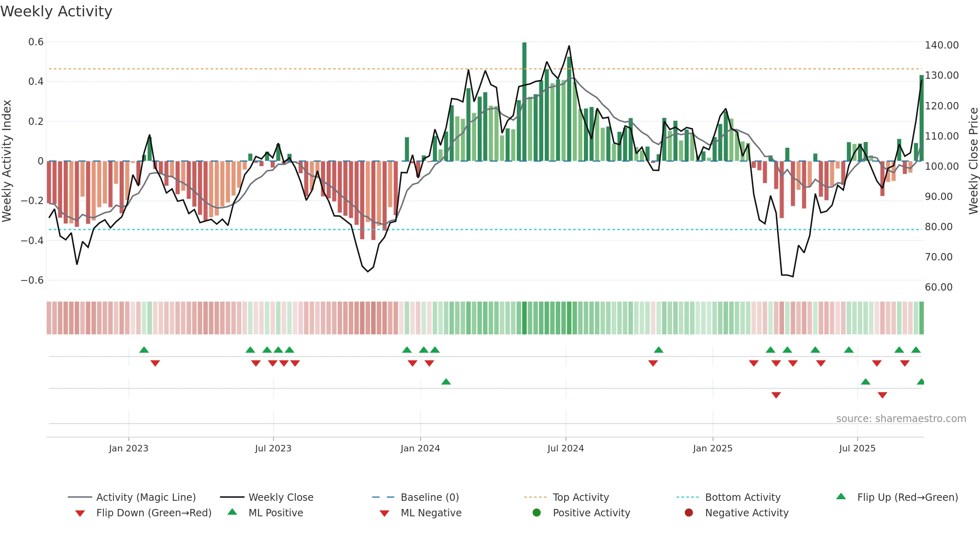Click the Weekly Activity chart title
This screenshot has width=980, height=551.
56,11
